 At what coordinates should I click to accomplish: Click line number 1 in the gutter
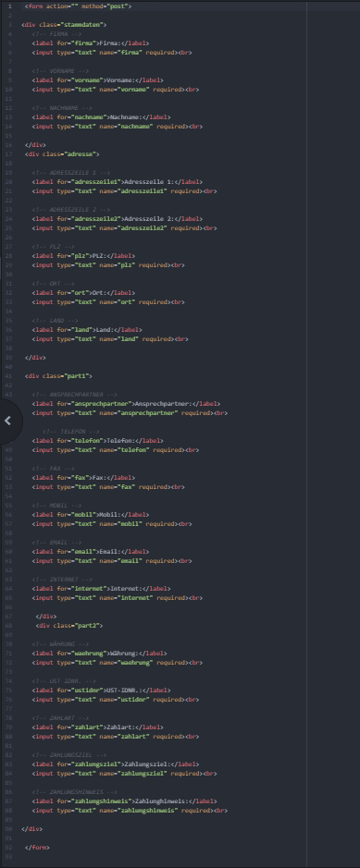pos(9,6)
